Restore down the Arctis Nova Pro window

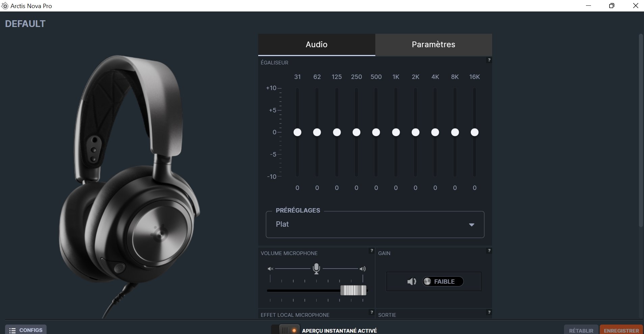pyautogui.click(x=612, y=6)
